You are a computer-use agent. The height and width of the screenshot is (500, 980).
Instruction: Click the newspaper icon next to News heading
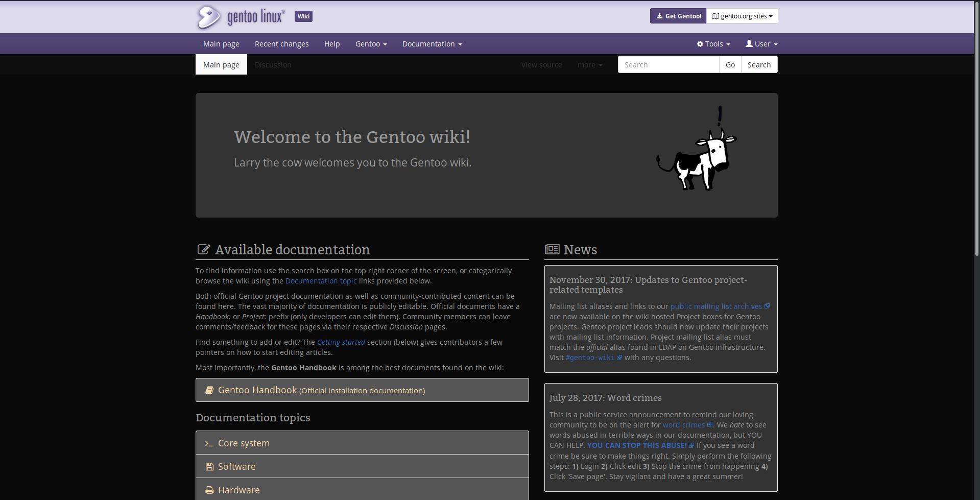click(552, 249)
